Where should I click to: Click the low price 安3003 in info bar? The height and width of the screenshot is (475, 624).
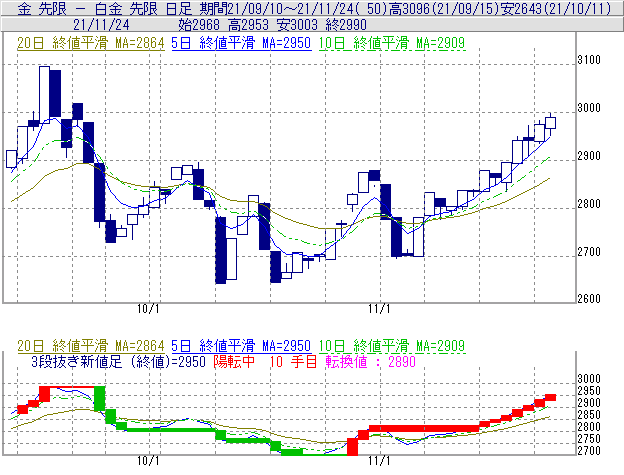[297, 25]
